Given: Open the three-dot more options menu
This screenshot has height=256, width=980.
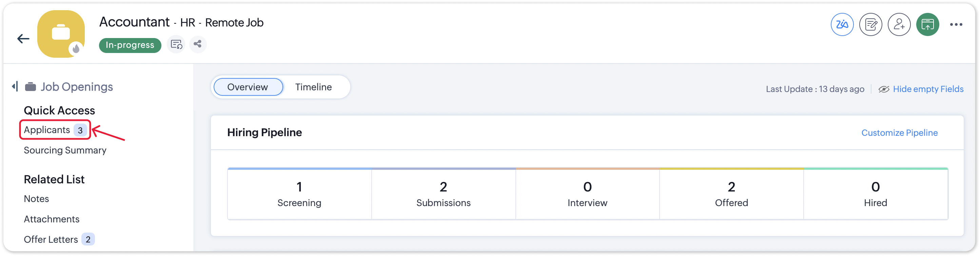Looking at the screenshot, I should pos(956,25).
